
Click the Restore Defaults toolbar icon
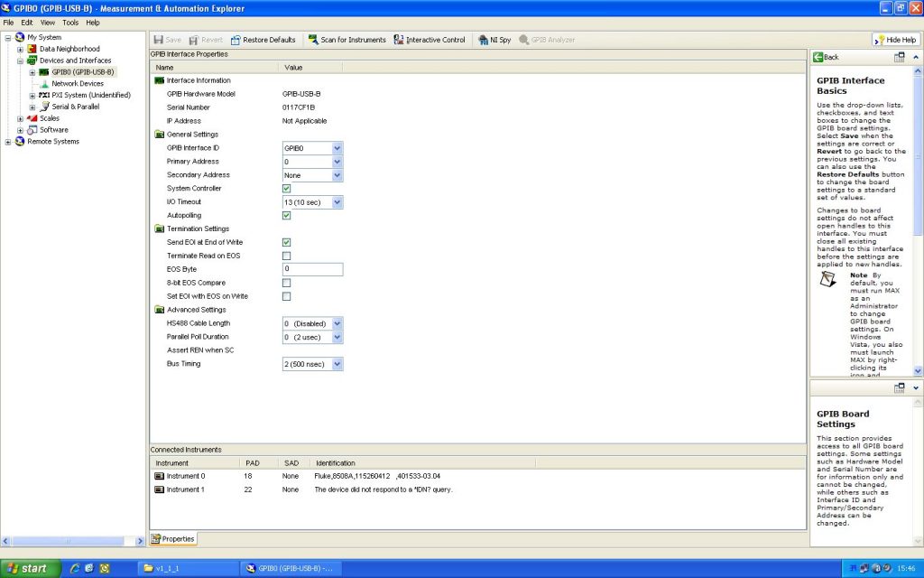pos(236,40)
